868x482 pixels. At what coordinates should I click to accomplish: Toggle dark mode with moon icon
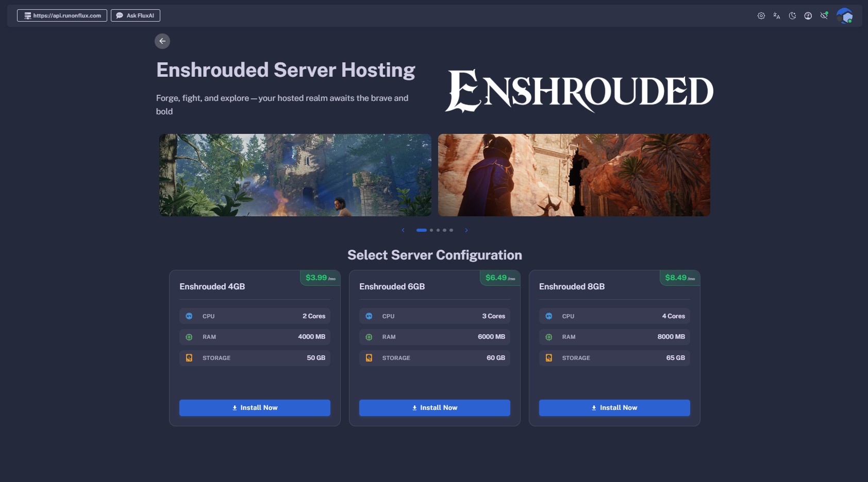coord(792,16)
